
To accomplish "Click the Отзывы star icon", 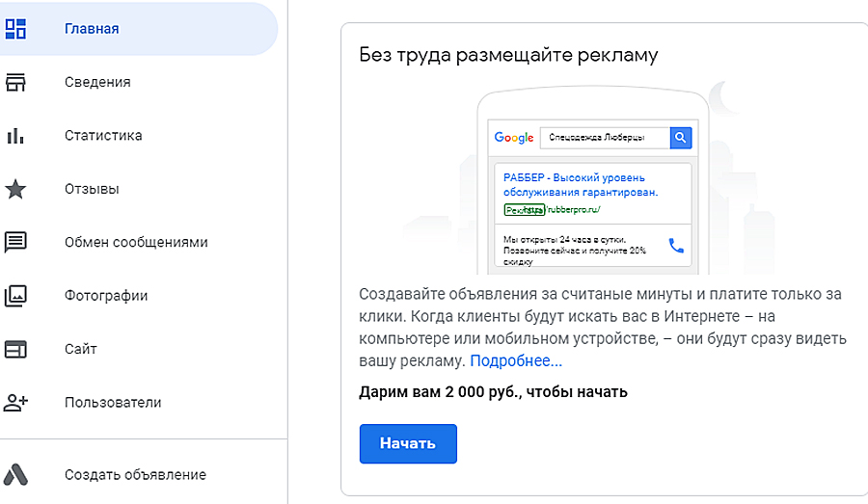I will [x=15, y=189].
